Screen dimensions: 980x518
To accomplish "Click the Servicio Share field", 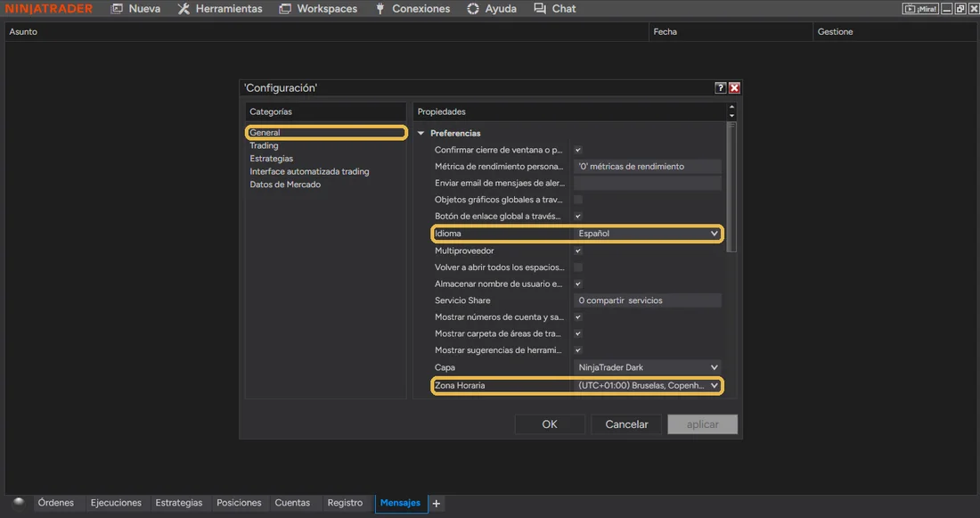I will point(648,300).
